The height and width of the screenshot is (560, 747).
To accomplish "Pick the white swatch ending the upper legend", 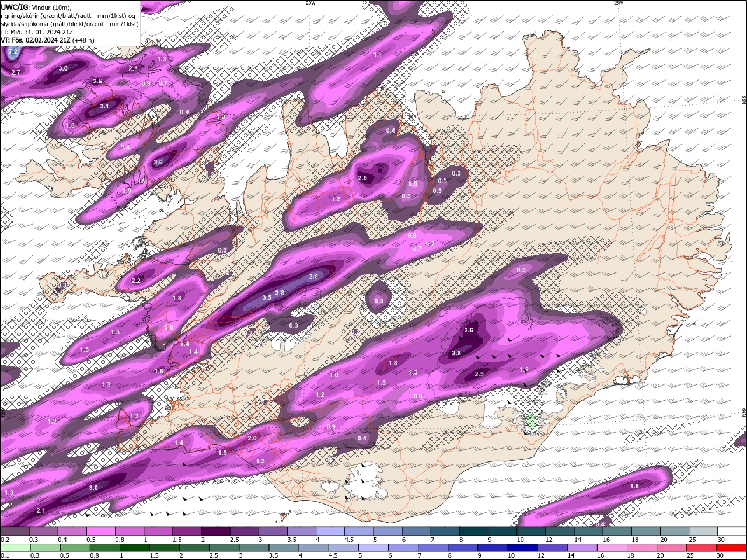I will (x=732, y=531).
